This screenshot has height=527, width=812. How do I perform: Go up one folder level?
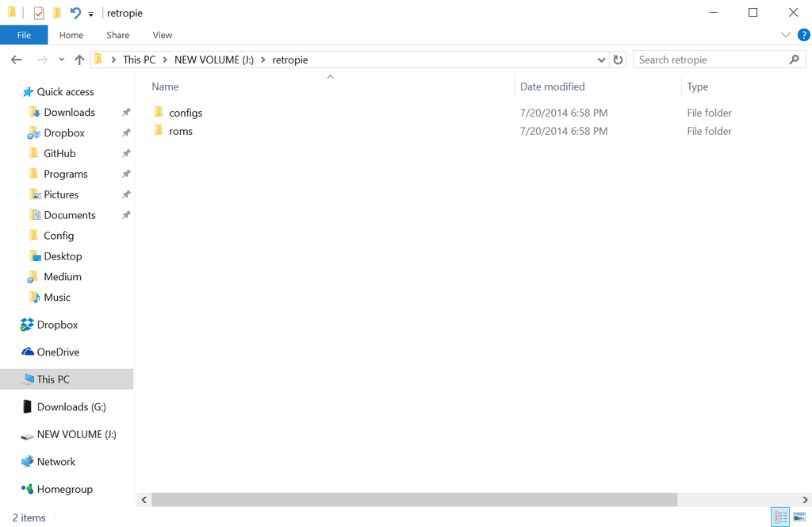[79, 60]
